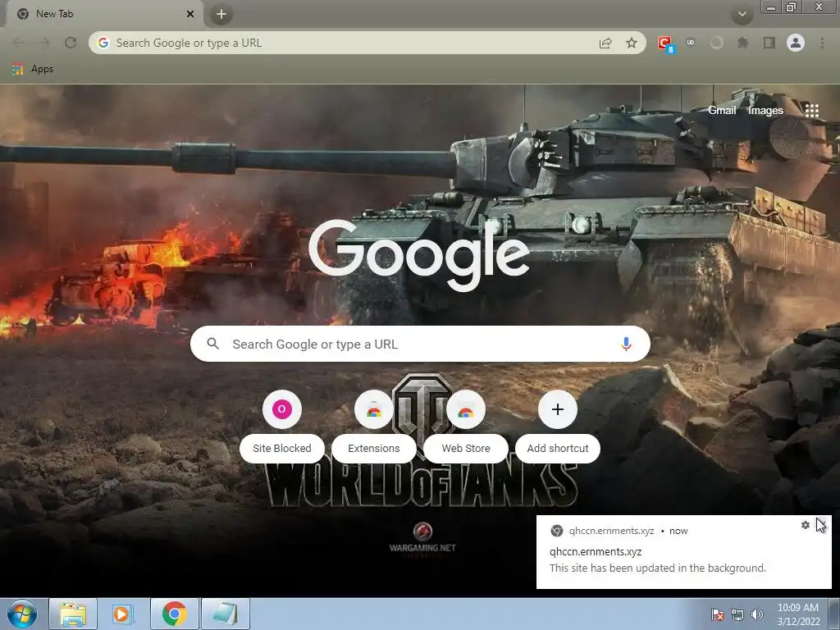Image resolution: width=840 pixels, height=630 pixels.
Task: Open the Gmail link
Action: tap(722, 111)
